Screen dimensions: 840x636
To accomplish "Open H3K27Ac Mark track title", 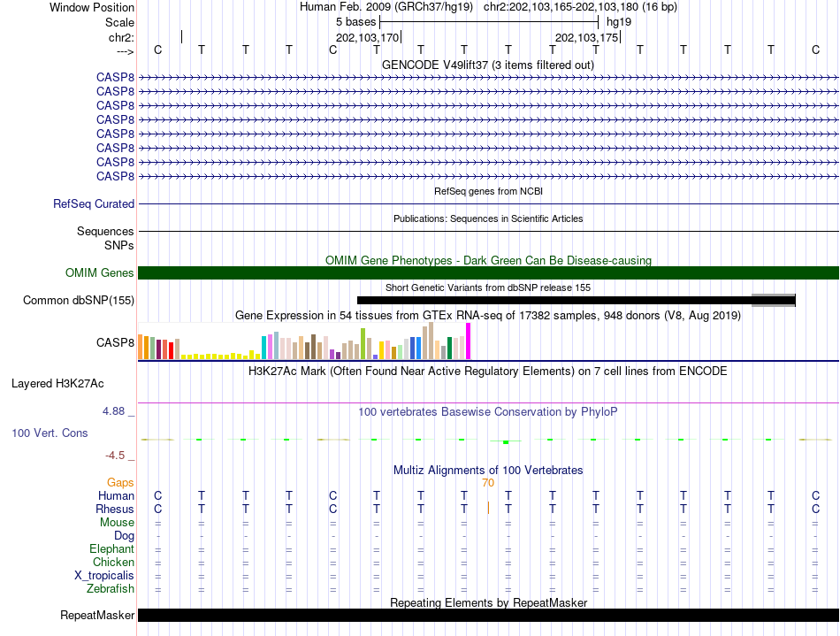I will (x=488, y=372).
